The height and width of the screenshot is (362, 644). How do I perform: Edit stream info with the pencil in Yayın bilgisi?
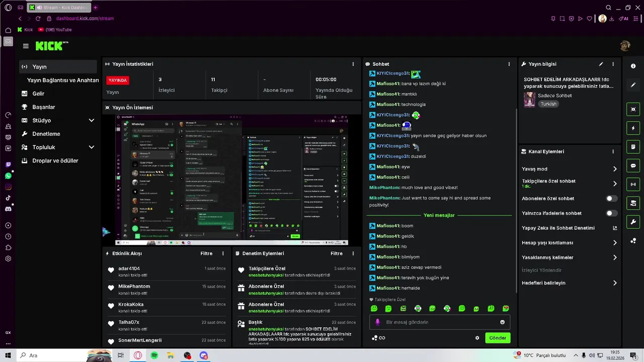pos(601,64)
